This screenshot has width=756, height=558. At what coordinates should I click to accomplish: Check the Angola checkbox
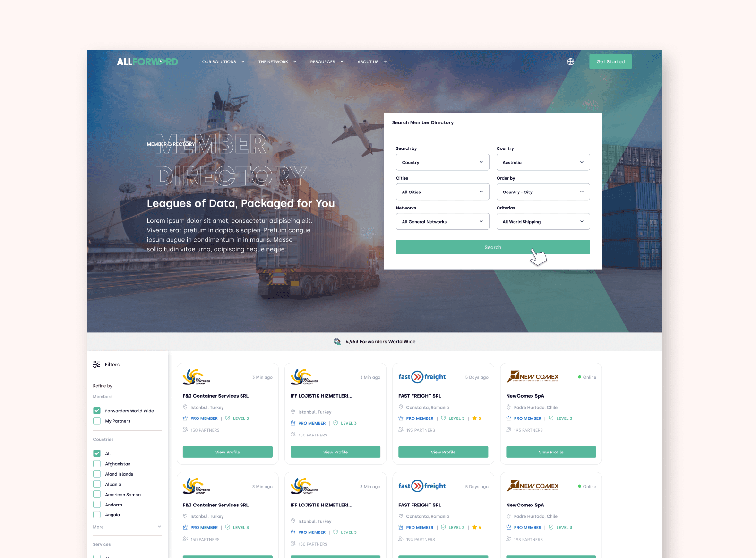click(x=97, y=515)
